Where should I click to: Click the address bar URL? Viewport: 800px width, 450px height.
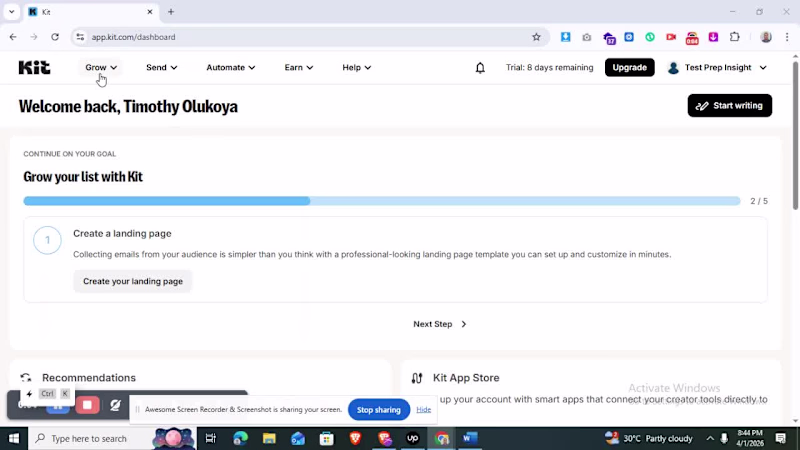134,37
